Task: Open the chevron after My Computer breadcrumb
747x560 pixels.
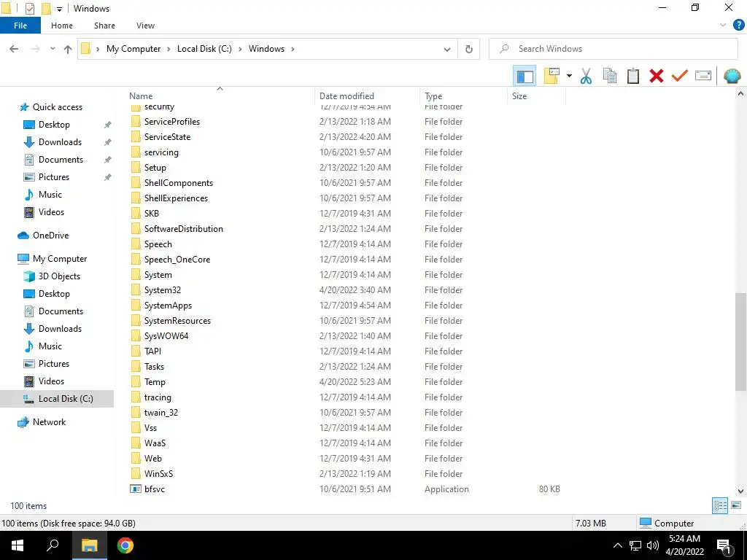Action: coord(169,49)
